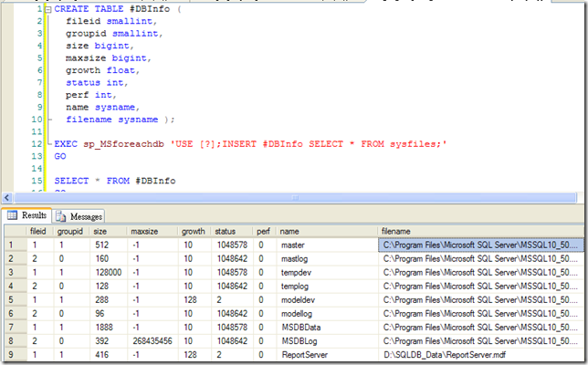Click the 'filename sysname' line in editor
Image resolution: width=588 pixels, height=365 pixels.
(120, 120)
